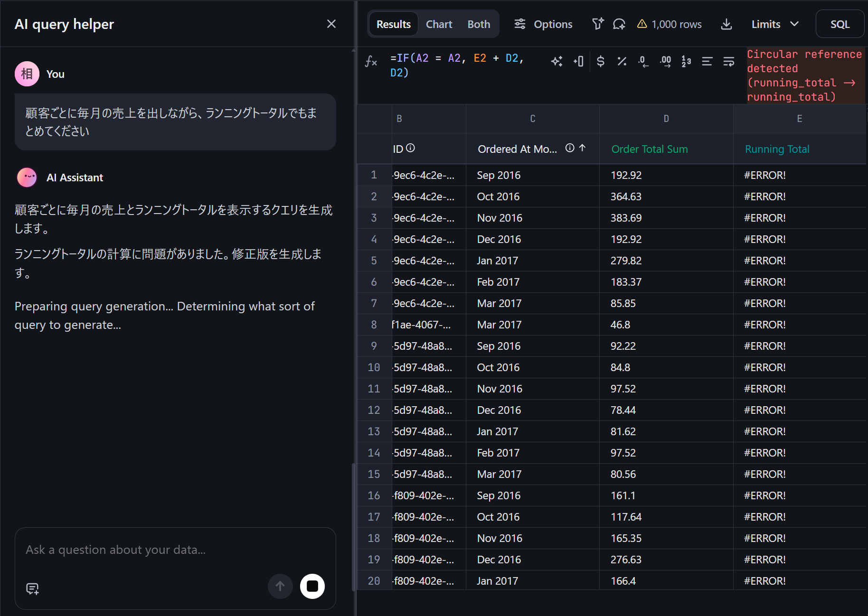The image size is (868, 616).
Task: Apply percent number format
Action: (x=622, y=61)
